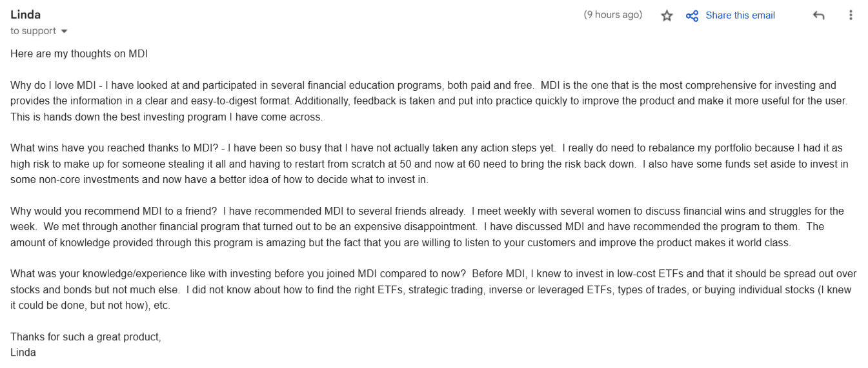The image size is (868, 368).
Task: Click the line "Here are my thoughts on MDI"
Action: coord(79,54)
